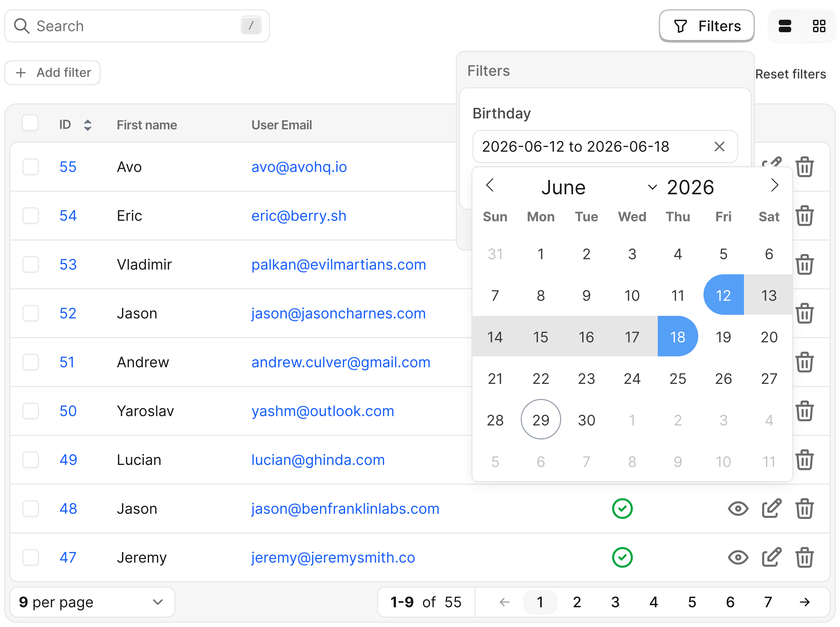This screenshot has height=627, width=840.
Task: Open jason@benfranklinlabs.com email link
Action: pyautogui.click(x=345, y=509)
